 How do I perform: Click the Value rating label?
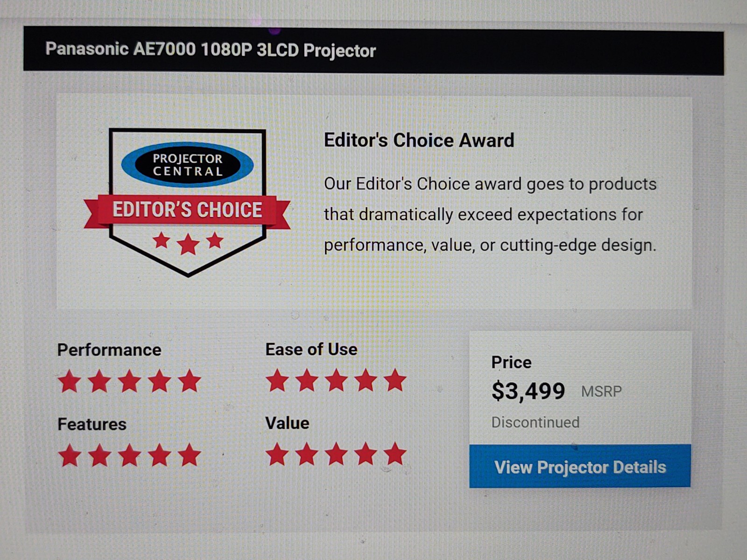(287, 423)
